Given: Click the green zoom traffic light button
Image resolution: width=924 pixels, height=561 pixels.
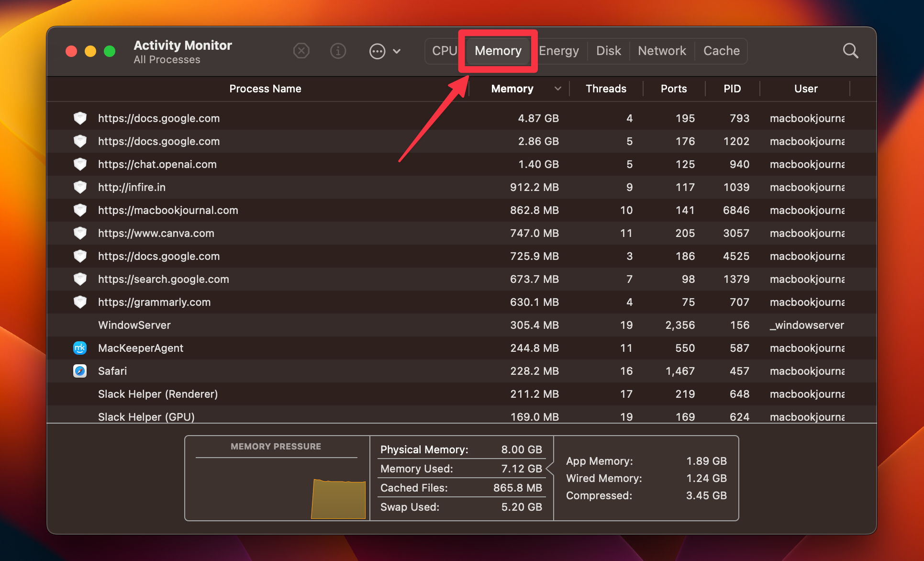Looking at the screenshot, I should [x=110, y=51].
